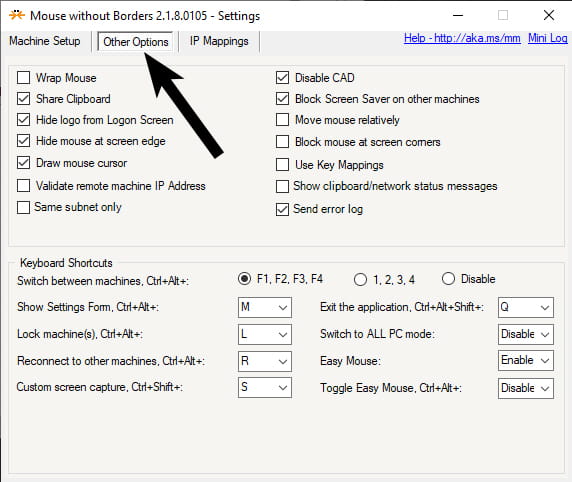Click the Switch between machines, Ctrl+Alt+ label
572x482 pixels.
pyautogui.click(x=103, y=281)
